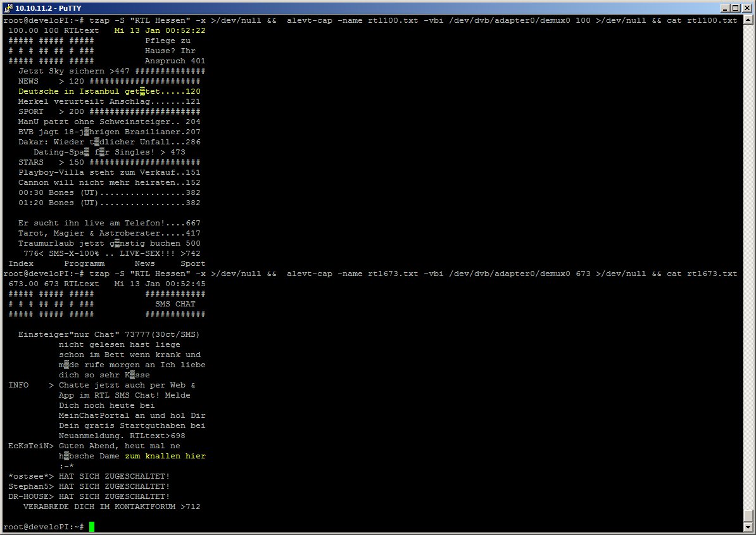Viewport: 756px width, 535px height.
Task: Click the second tzap command with rtl673.txt
Action: [x=413, y=274]
